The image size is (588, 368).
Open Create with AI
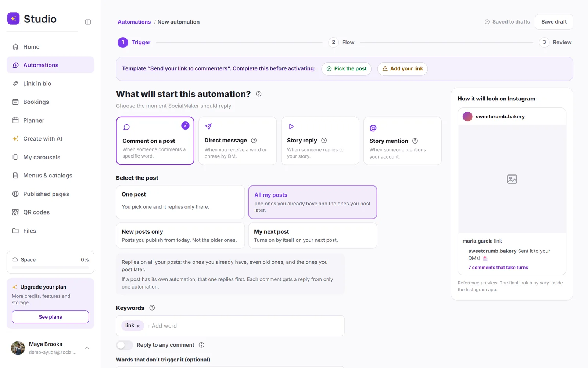pyautogui.click(x=50, y=139)
